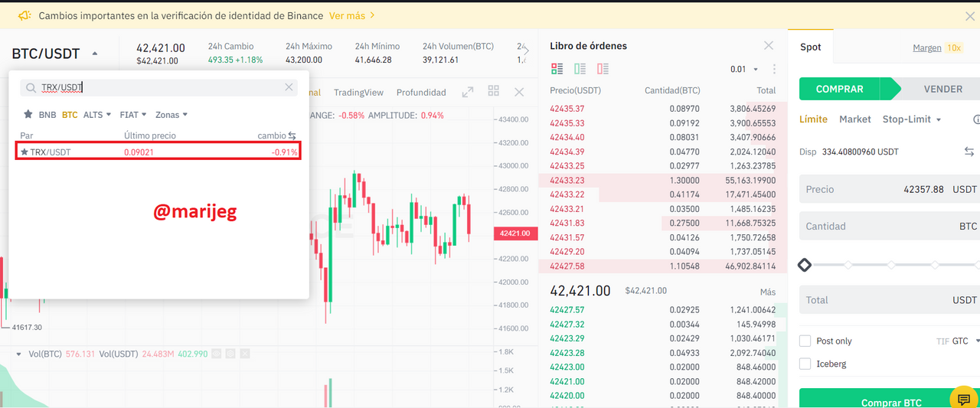Select the TRX/USDT pair row
Viewport: 980px width, 408px height.
[x=158, y=151]
